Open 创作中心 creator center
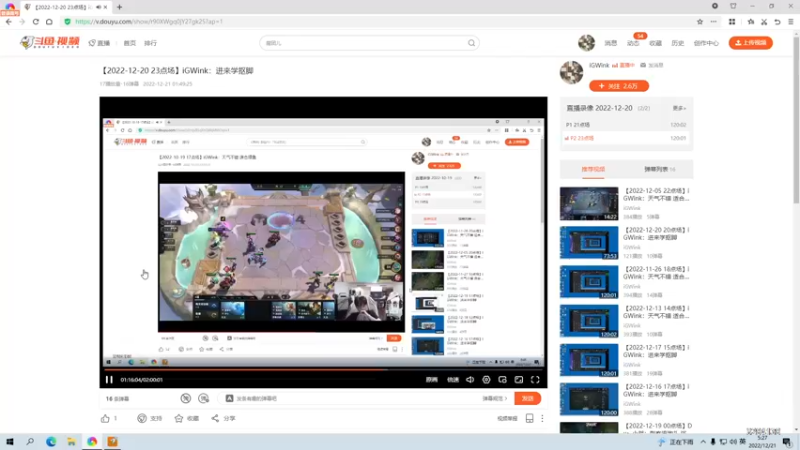The height and width of the screenshot is (450, 800). click(x=706, y=43)
